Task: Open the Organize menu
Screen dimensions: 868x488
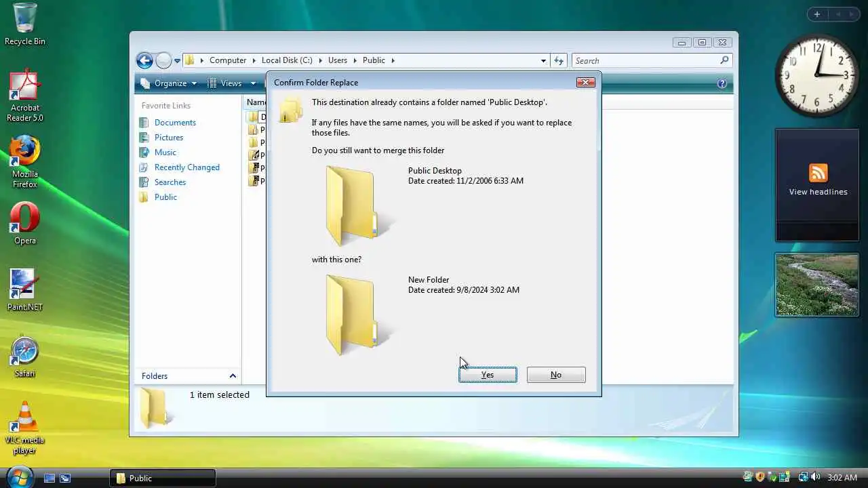Action: [169, 83]
